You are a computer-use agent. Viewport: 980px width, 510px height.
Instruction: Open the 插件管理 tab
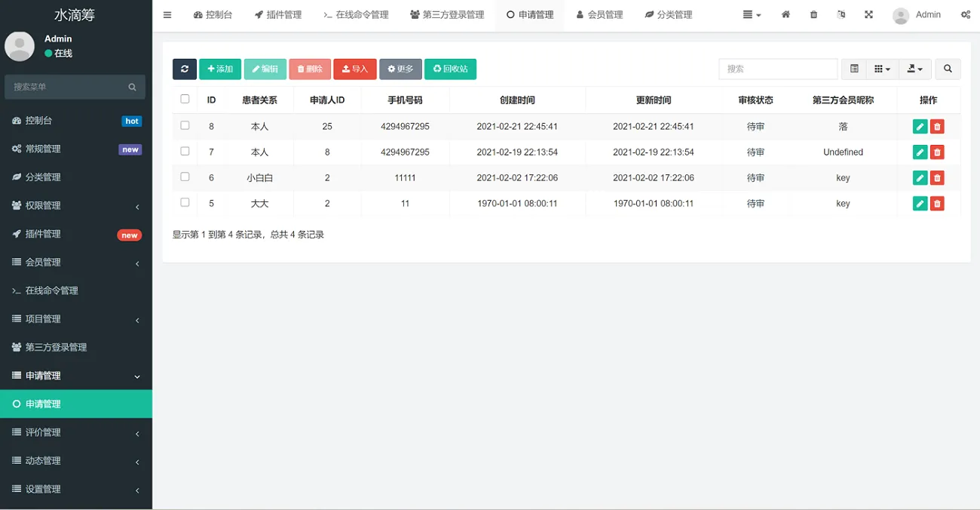[x=277, y=15]
